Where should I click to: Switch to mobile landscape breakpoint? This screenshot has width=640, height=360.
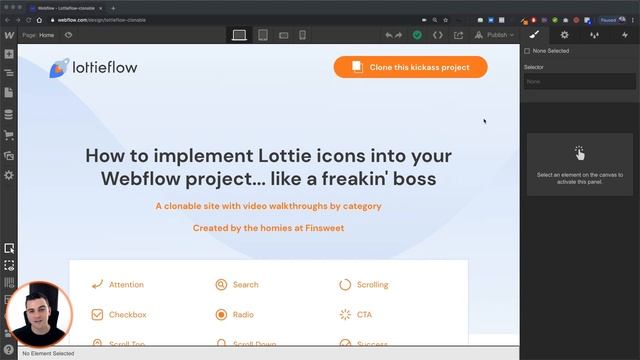pos(284,36)
